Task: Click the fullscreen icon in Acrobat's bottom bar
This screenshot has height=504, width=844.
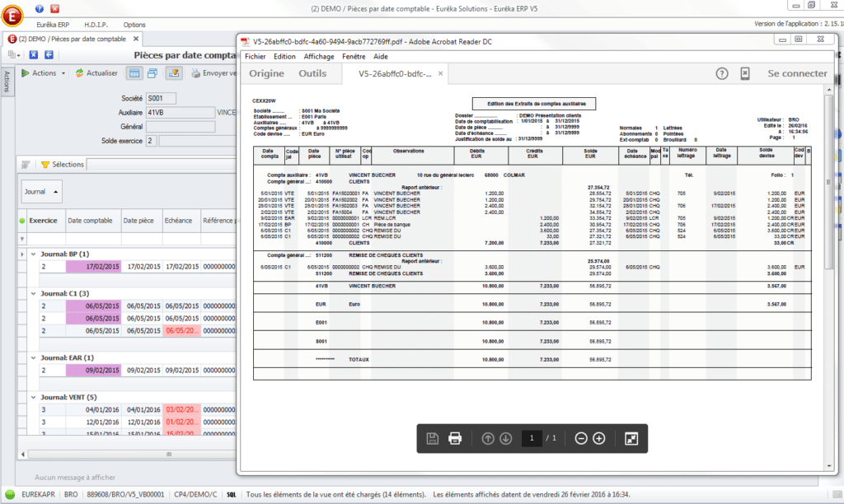Action: click(x=631, y=438)
